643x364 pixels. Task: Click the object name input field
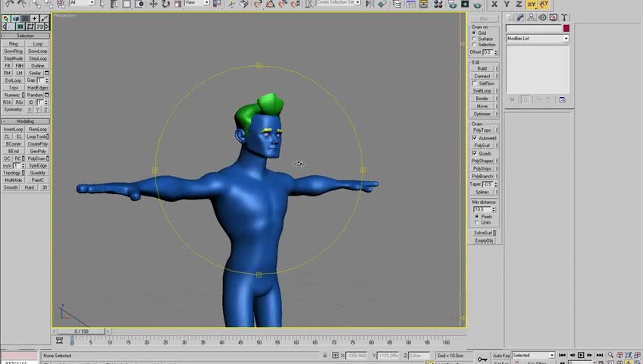pos(533,29)
